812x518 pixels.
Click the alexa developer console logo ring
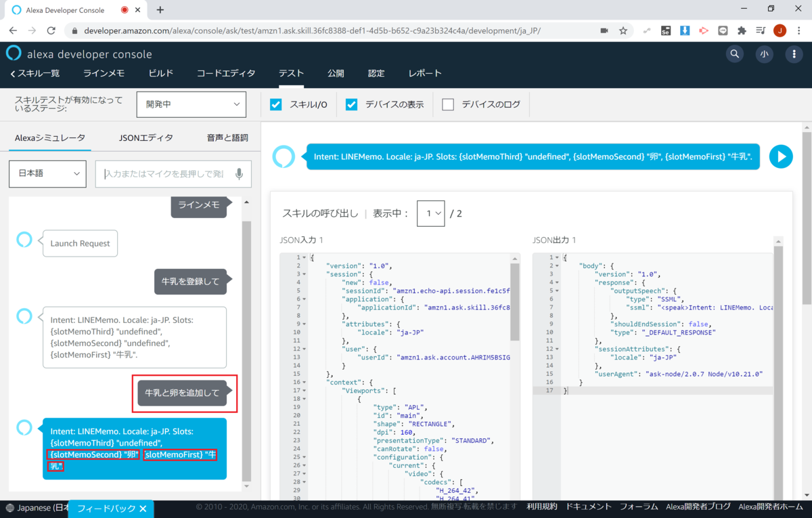click(14, 53)
